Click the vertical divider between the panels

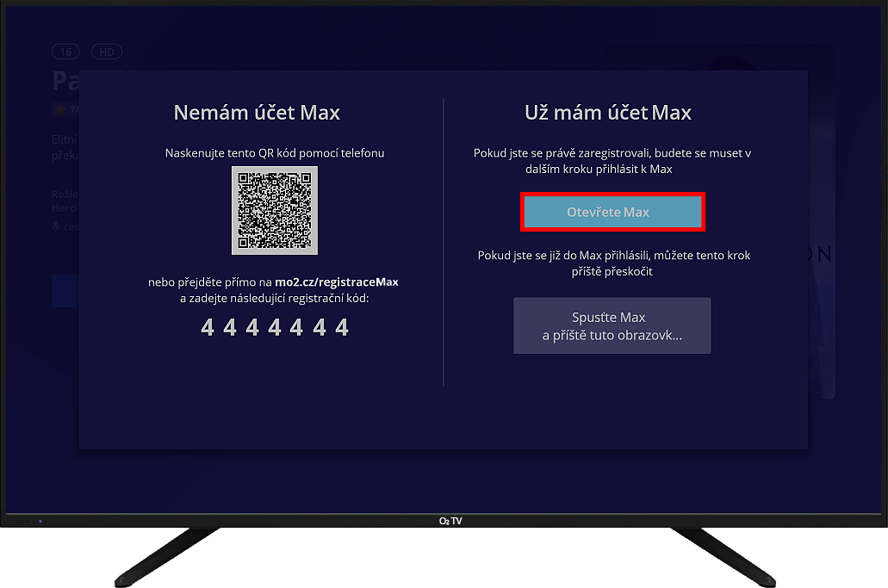[444, 241]
